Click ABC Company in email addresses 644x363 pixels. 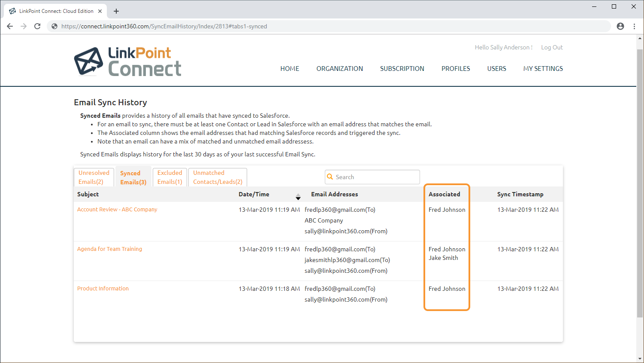[324, 220]
